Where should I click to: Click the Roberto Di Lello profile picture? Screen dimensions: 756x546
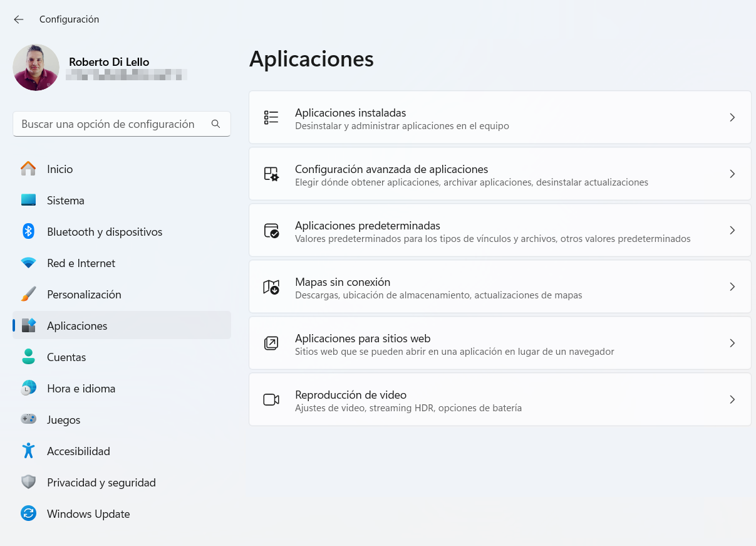click(36, 68)
